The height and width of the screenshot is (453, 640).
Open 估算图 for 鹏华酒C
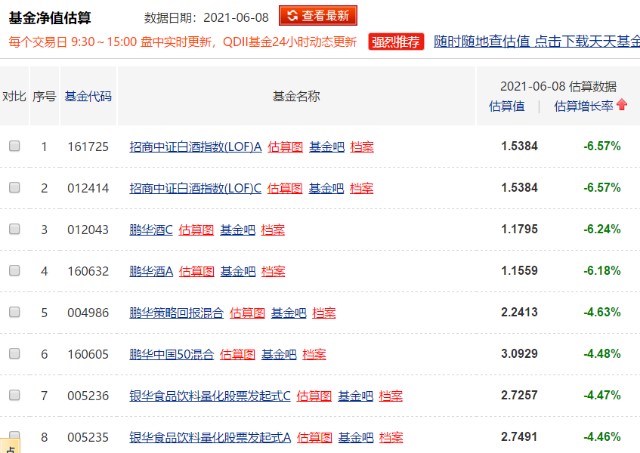point(196,230)
